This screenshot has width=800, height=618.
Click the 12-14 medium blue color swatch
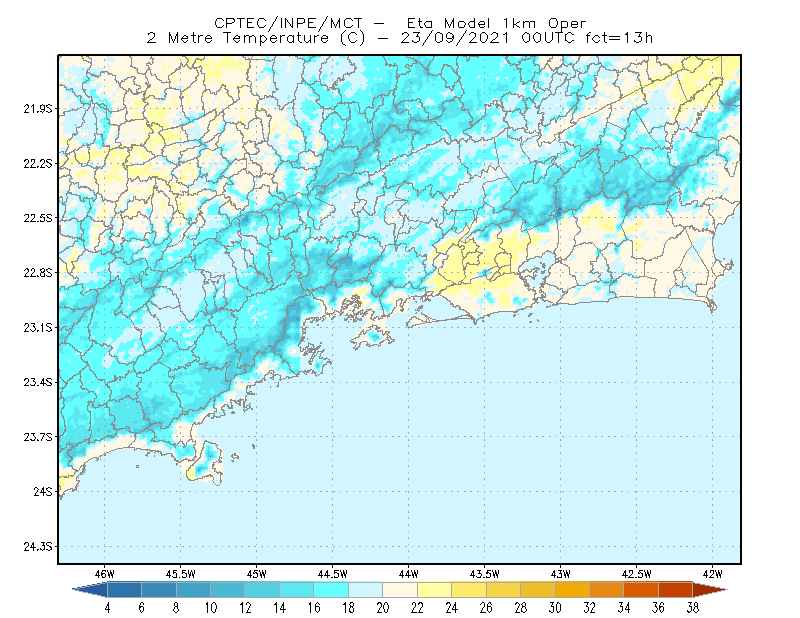262,590
